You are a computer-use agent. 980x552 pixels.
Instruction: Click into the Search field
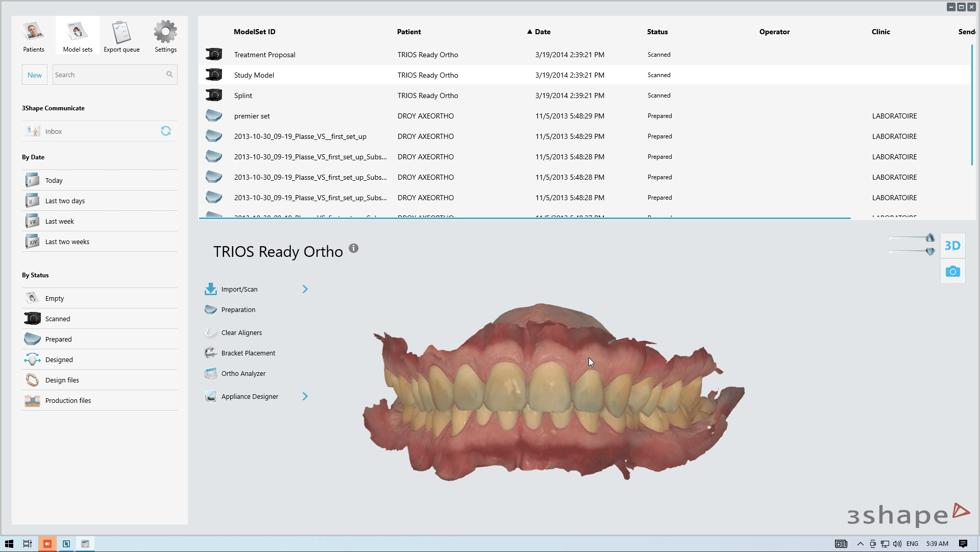[x=107, y=75]
